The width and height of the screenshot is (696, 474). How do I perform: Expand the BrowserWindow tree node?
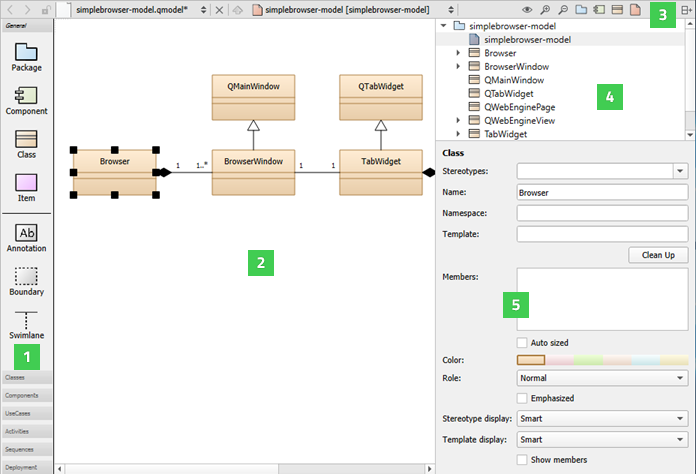[x=458, y=66]
